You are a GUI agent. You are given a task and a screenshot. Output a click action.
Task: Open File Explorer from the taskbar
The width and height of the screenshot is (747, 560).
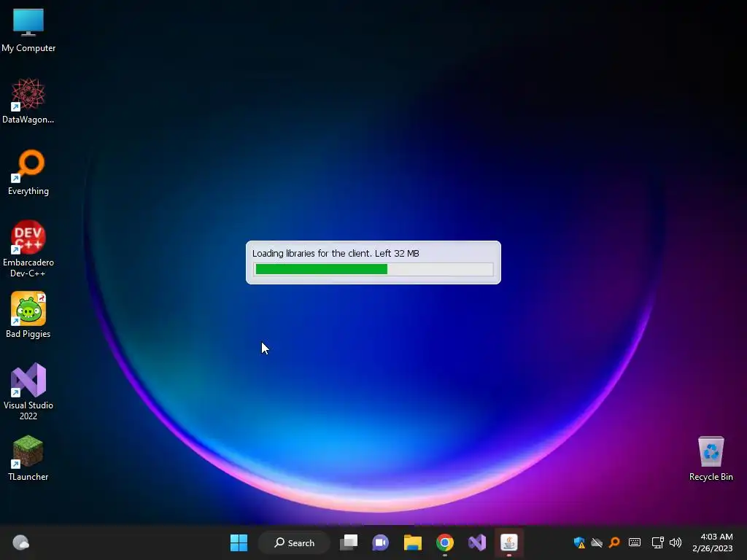(413, 542)
